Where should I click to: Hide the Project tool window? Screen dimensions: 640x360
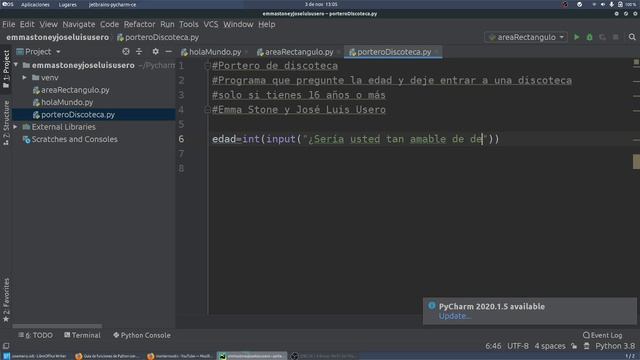[169, 51]
